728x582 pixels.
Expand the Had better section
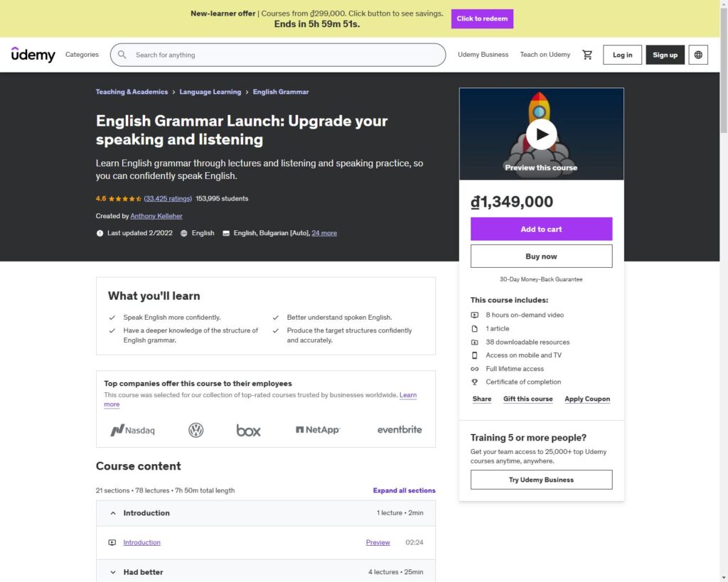[113, 572]
